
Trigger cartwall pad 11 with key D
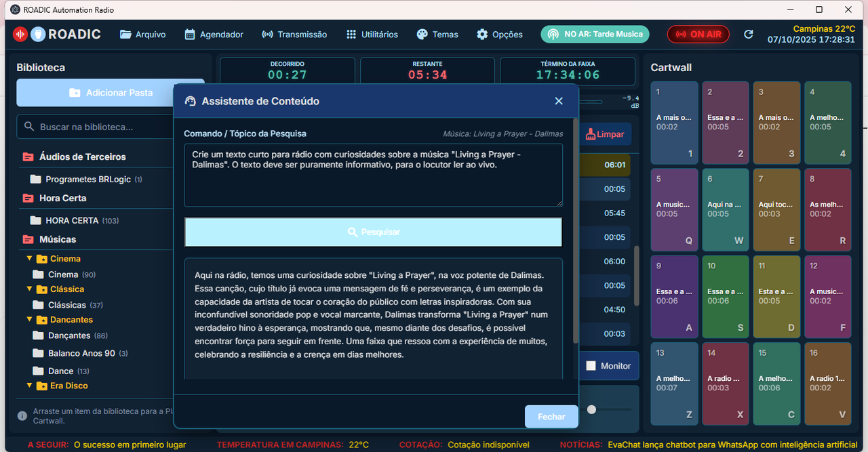click(776, 296)
